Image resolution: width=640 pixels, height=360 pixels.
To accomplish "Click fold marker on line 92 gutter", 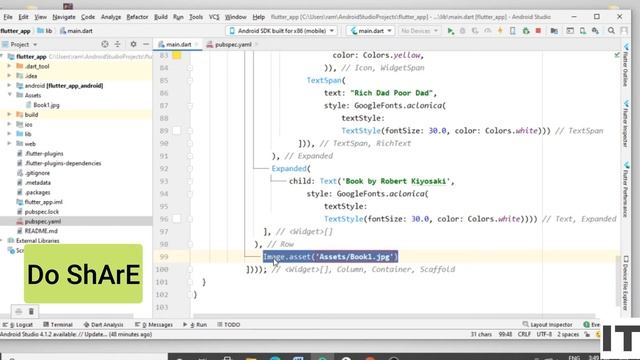I will coord(190,169).
